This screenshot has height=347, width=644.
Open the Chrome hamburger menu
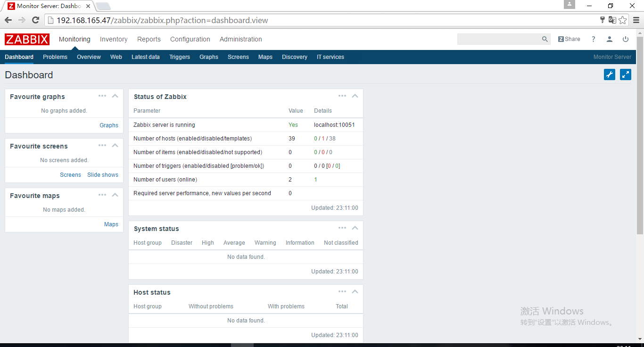(x=636, y=20)
